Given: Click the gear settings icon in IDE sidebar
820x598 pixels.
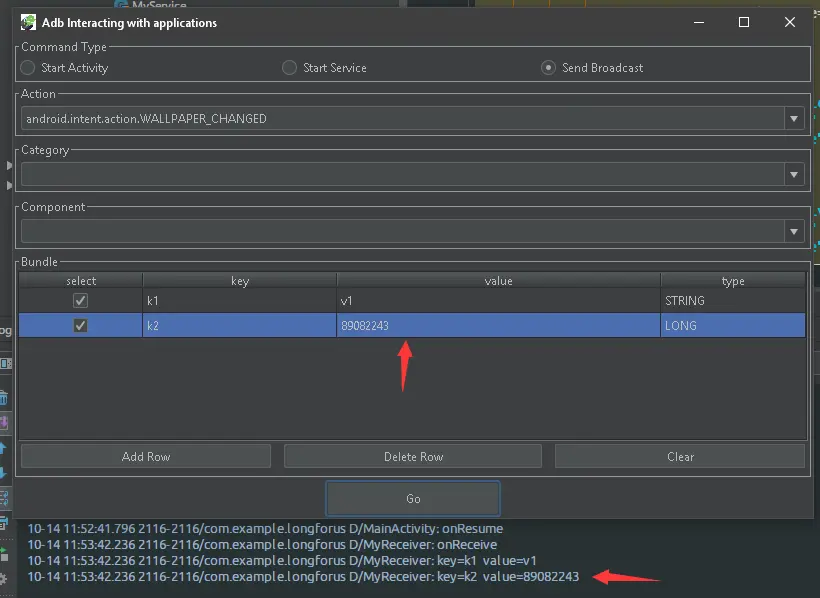Looking at the screenshot, I should (x=3, y=579).
